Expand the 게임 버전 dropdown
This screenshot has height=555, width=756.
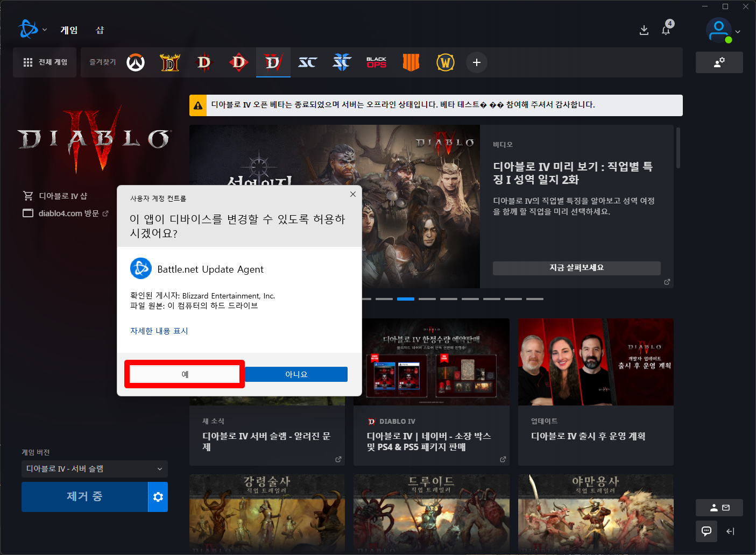click(95, 469)
